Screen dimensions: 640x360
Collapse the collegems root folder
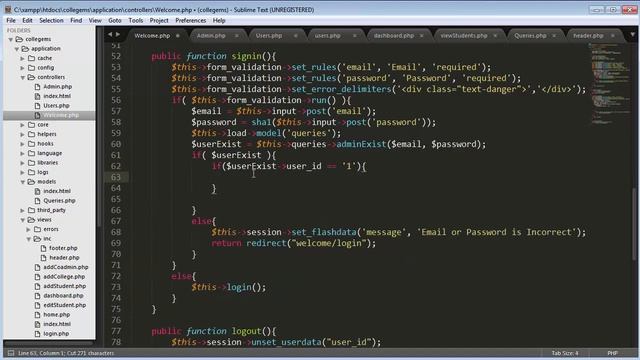[x=11, y=39]
